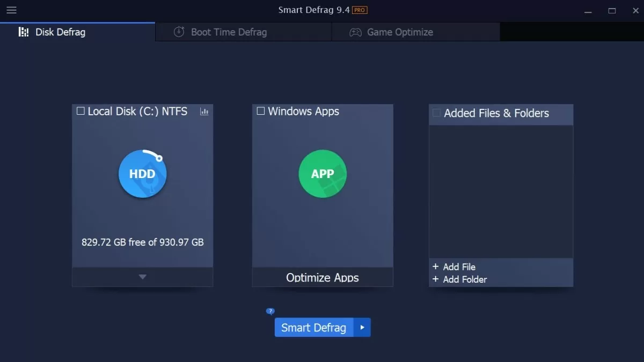
Task: Click Add File in the Added Files panel
Action: coord(453,267)
